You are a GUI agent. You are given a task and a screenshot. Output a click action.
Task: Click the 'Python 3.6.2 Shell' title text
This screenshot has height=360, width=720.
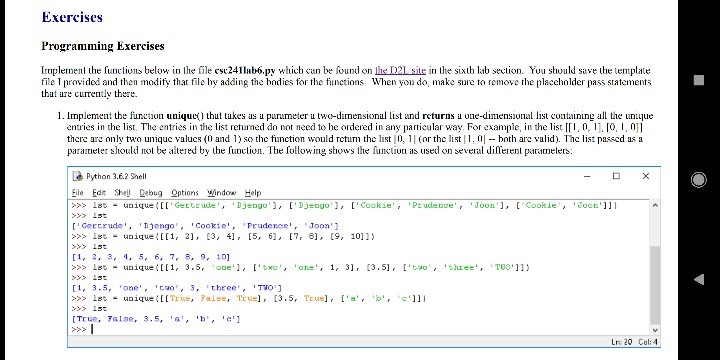click(116, 176)
